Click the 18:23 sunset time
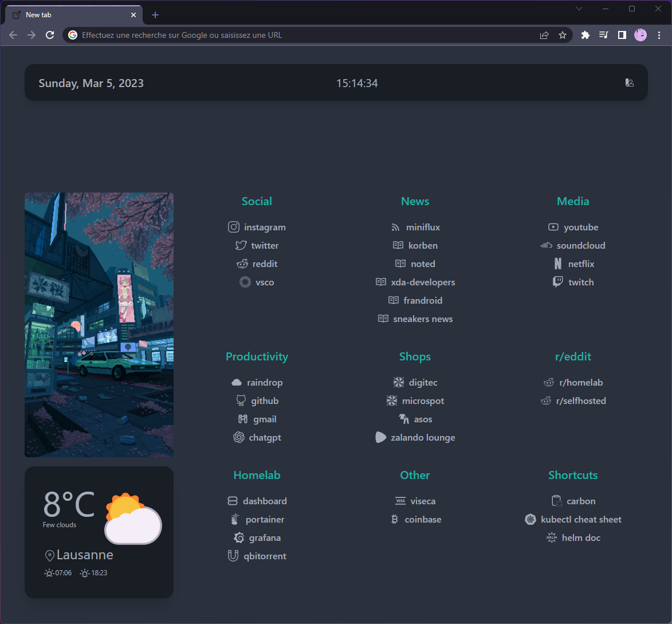Screen dimensions: 672x624 [x=99, y=572]
